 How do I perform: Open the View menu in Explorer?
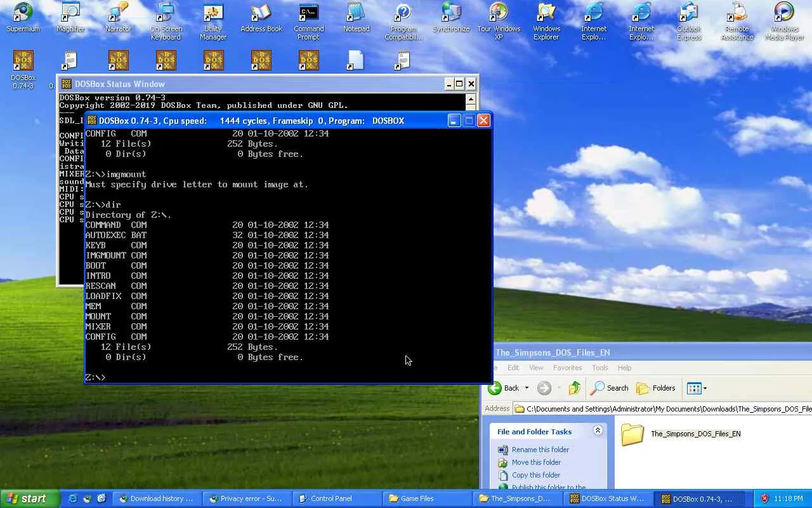[x=536, y=368]
